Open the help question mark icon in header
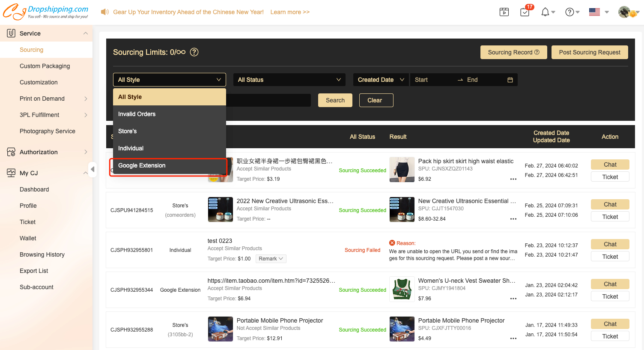 569,12
